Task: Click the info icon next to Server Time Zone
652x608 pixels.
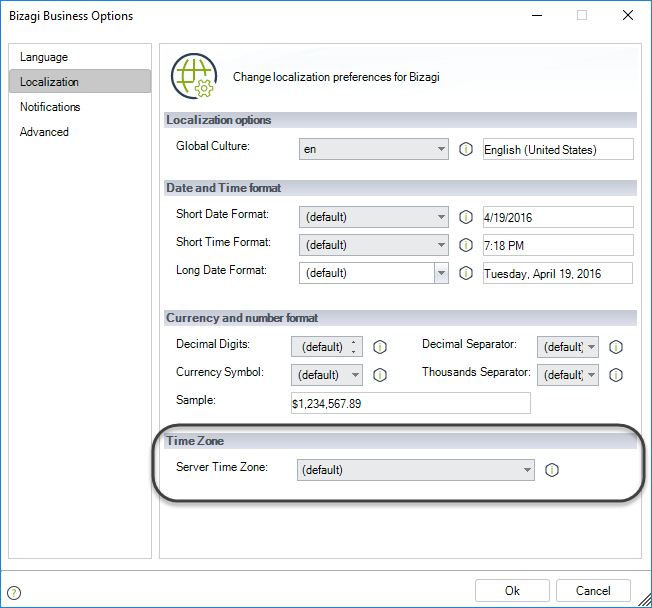Action: 552,470
